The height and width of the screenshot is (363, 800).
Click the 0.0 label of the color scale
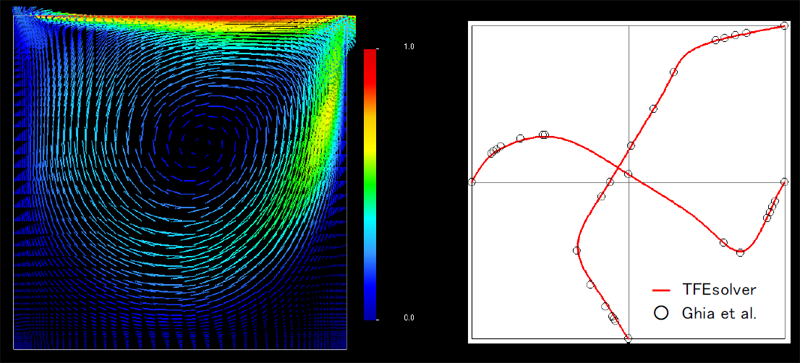pos(409,318)
